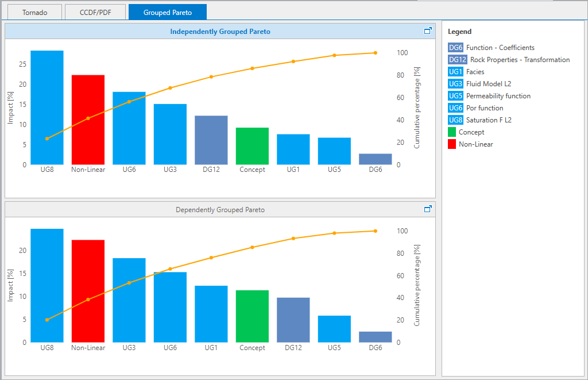Click the red Non-Linear legend swatch
588x380 pixels.
point(452,144)
